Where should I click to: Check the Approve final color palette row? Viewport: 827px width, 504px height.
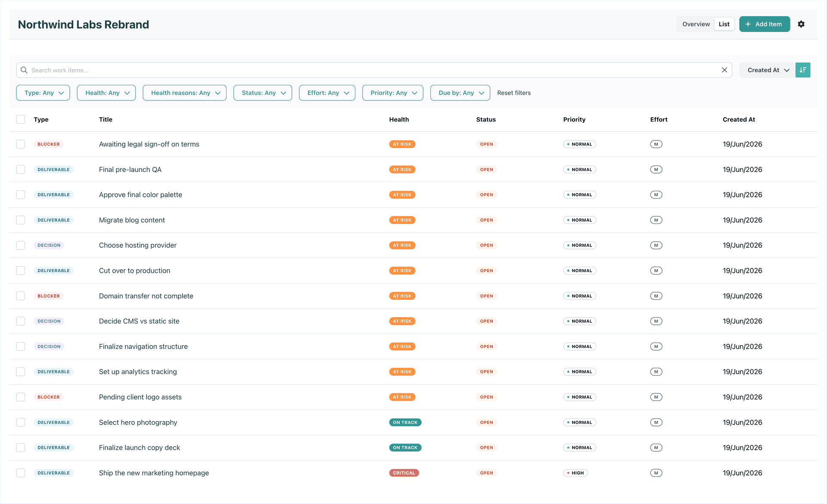point(21,195)
